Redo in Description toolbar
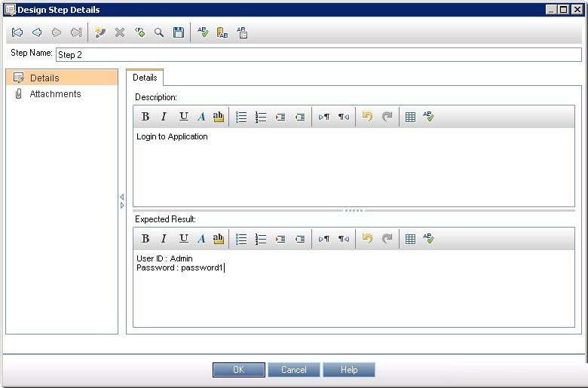 point(387,117)
